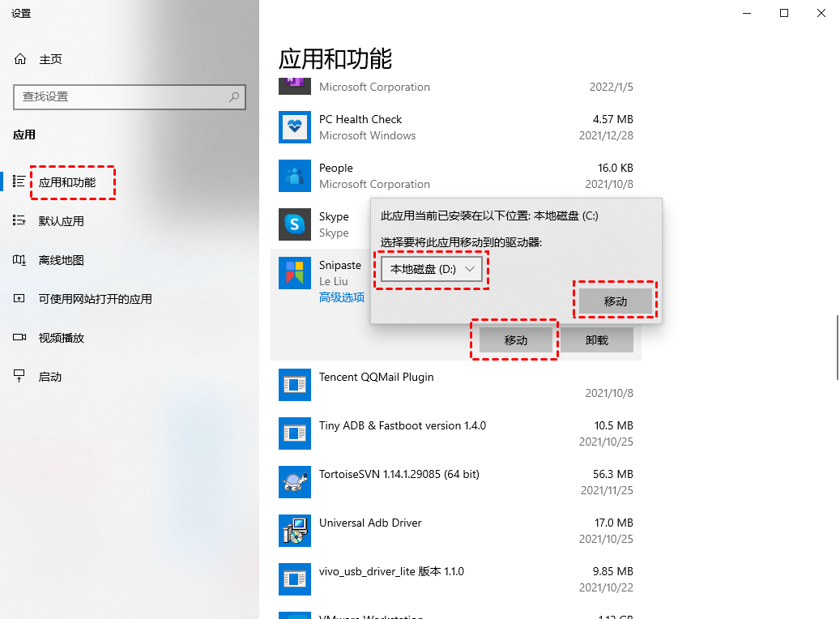Click the Tencent QQMail Plugin icon
The image size is (840, 619).
[x=295, y=385]
